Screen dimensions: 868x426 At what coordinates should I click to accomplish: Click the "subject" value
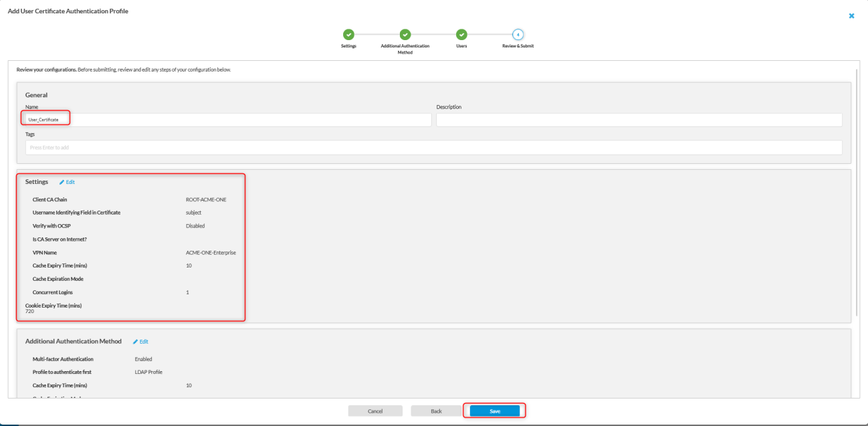tap(193, 213)
